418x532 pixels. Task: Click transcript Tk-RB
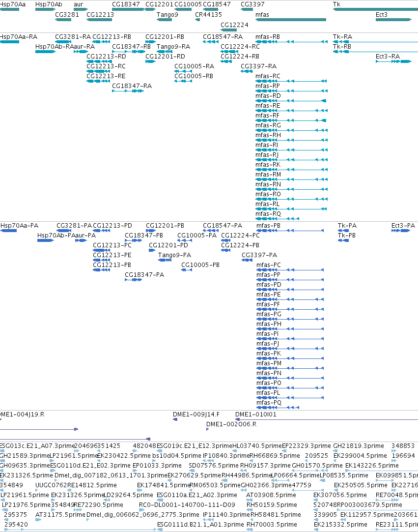[375, 52]
